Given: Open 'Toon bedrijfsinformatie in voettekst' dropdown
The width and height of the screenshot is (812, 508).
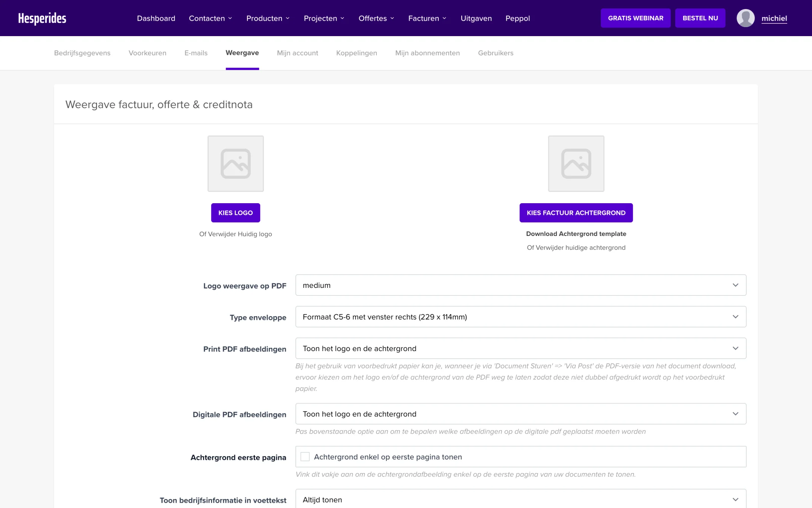Looking at the screenshot, I should pyautogui.click(x=521, y=499).
